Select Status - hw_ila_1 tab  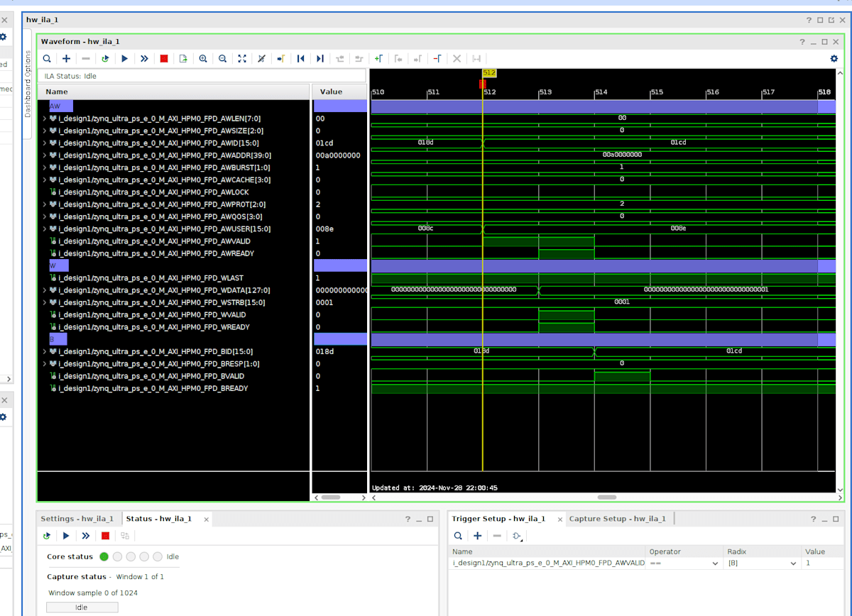tap(159, 519)
